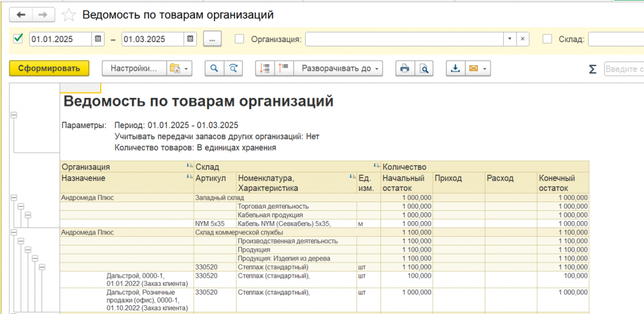Click the find magnifier icon in toolbar
The width and height of the screenshot is (644, 314).
click(214, 68)
